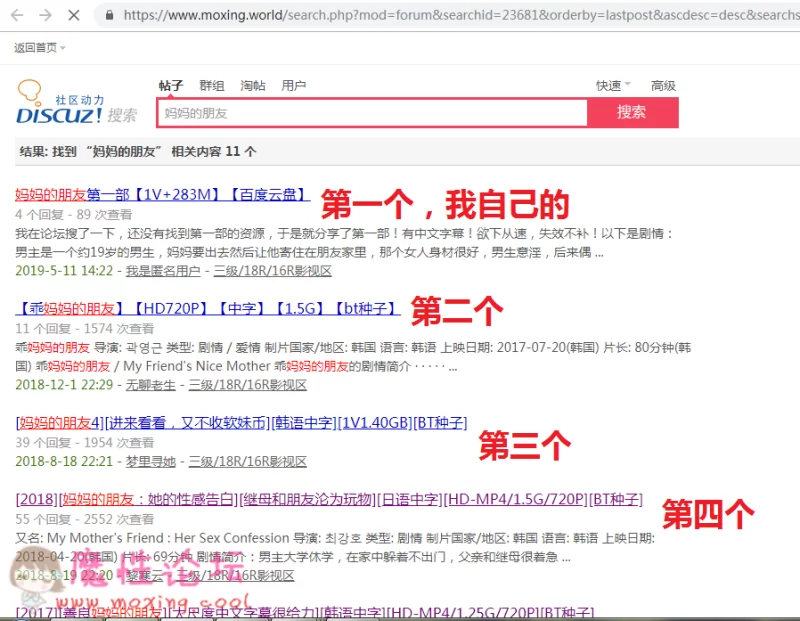800x621 pixels.
Task: View author profile 我是匿名用户
Action: (x=163, y=271)
